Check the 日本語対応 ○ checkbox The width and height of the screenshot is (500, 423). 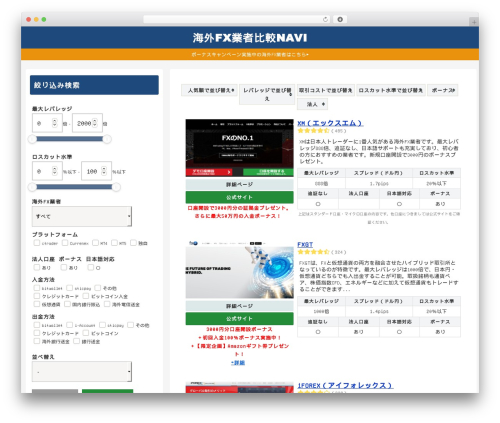pyautogui.click(x=90, y=267)
